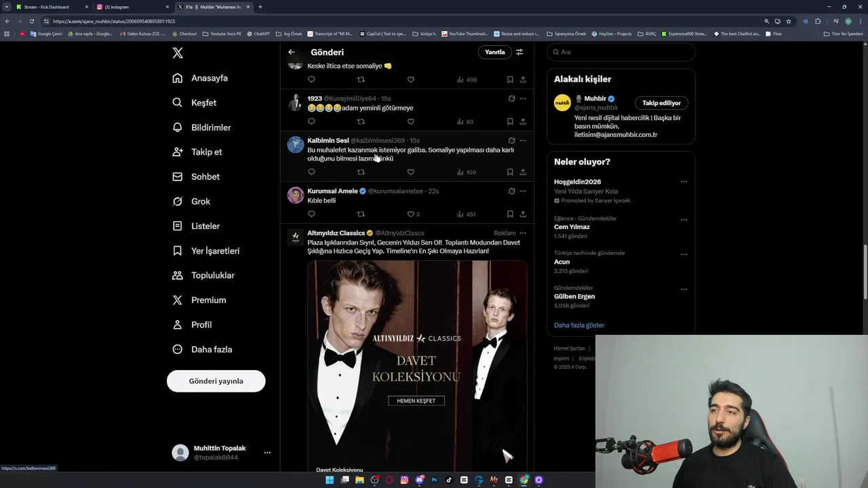868x488 pixels.
Task: Share the Kurumsal Amele comment
Action: [x=523, y=214]
